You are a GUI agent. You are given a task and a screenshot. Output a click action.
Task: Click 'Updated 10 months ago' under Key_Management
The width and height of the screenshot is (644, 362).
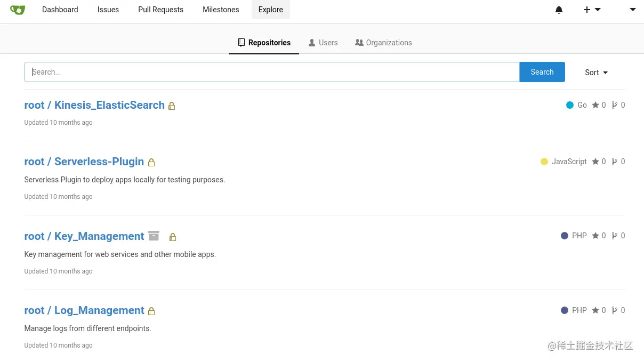[x=58, y=271]
